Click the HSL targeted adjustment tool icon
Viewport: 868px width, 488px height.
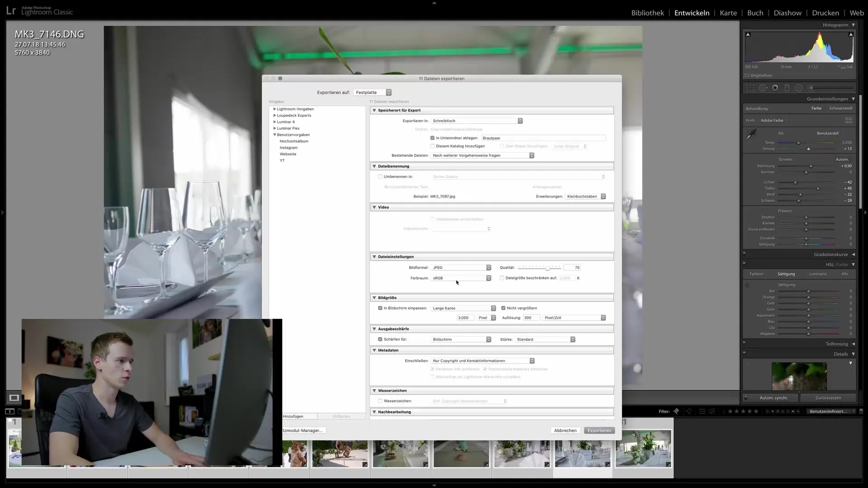[747, 285]
